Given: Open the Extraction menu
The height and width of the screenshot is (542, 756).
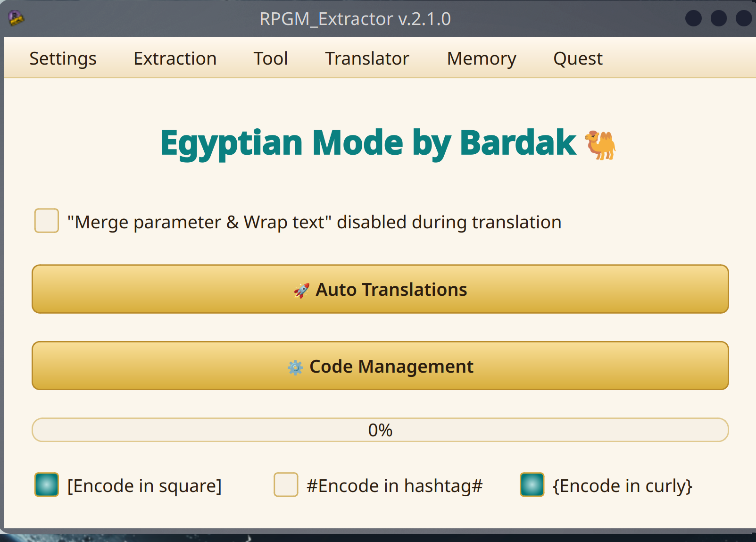Looking at the screenshot, I should coord(175,58).
